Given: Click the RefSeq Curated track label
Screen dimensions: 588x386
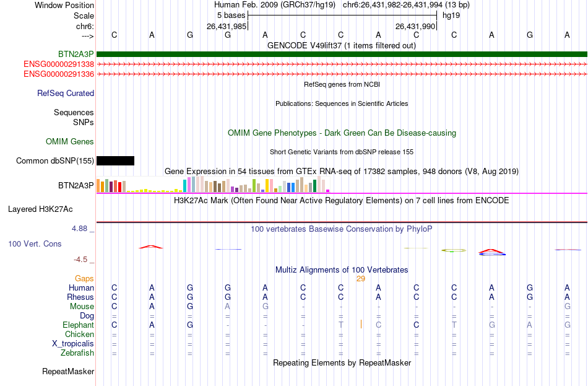Looking at the screenshot, I should click(x=66, y=93).
